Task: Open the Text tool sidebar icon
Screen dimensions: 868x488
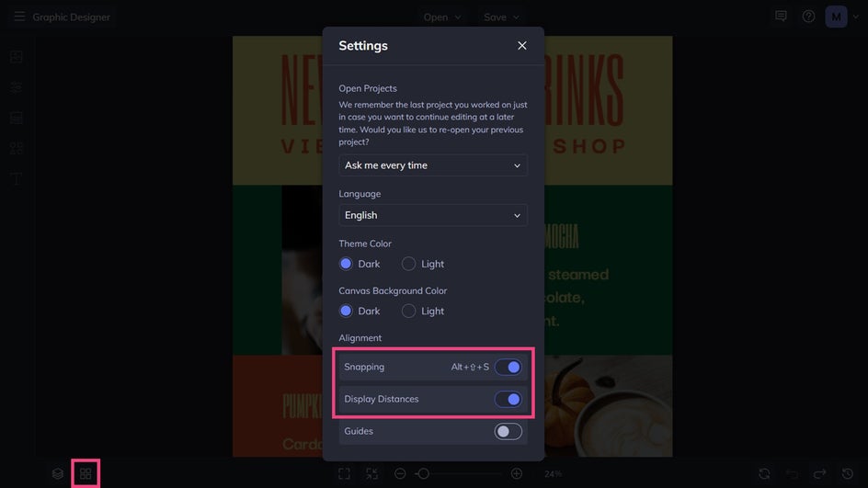Action: (17, 178)
